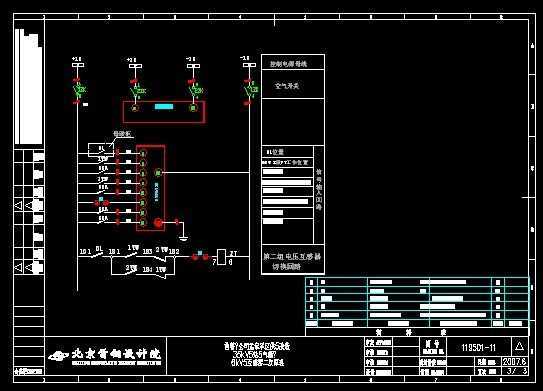Select the 101 node label in the bottom circuit

click(x=85, y=251)
